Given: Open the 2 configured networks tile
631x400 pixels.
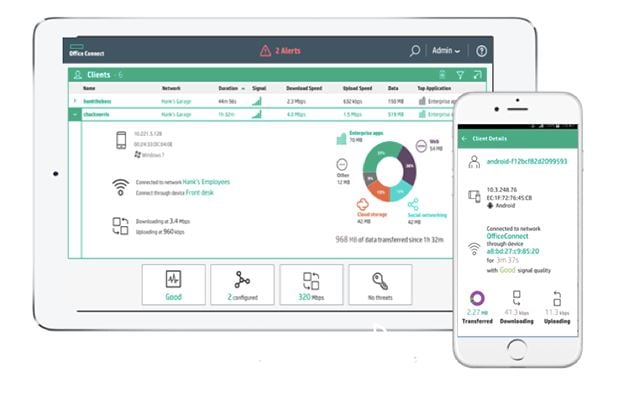Looking at the screenshot, I should (242, 284).
